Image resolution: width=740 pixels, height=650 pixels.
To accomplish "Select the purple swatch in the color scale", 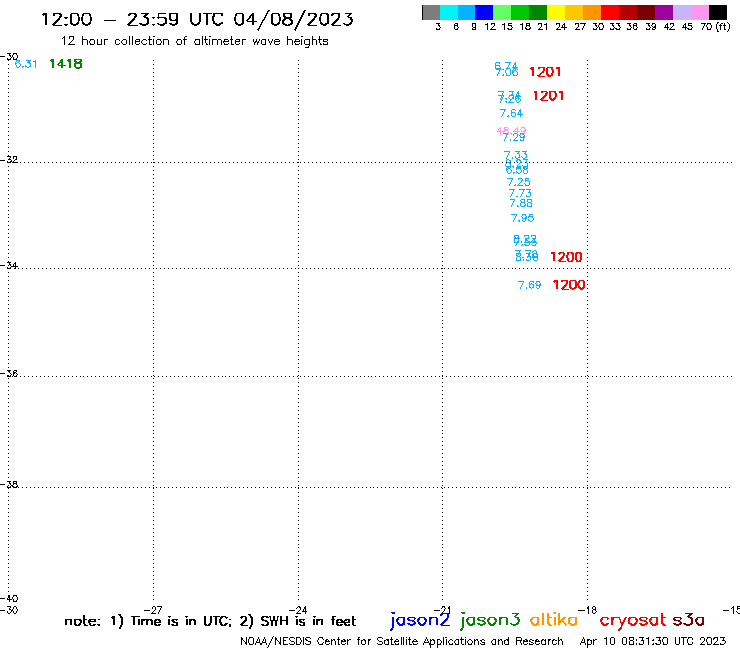I will (664, 12).
